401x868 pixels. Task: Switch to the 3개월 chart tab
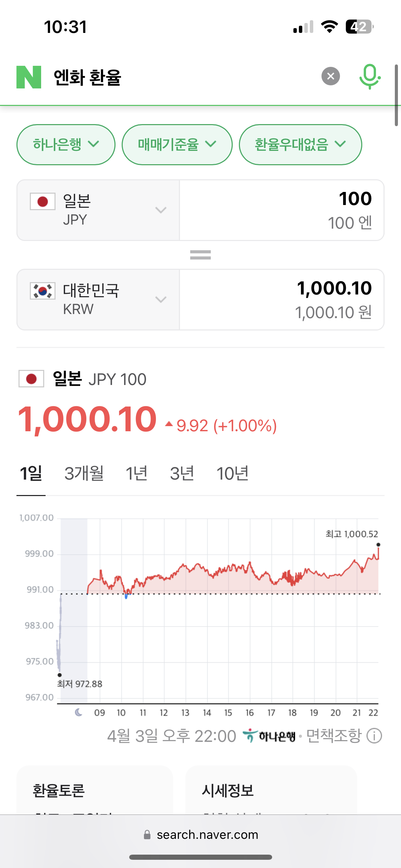click(x=84, y=472)
